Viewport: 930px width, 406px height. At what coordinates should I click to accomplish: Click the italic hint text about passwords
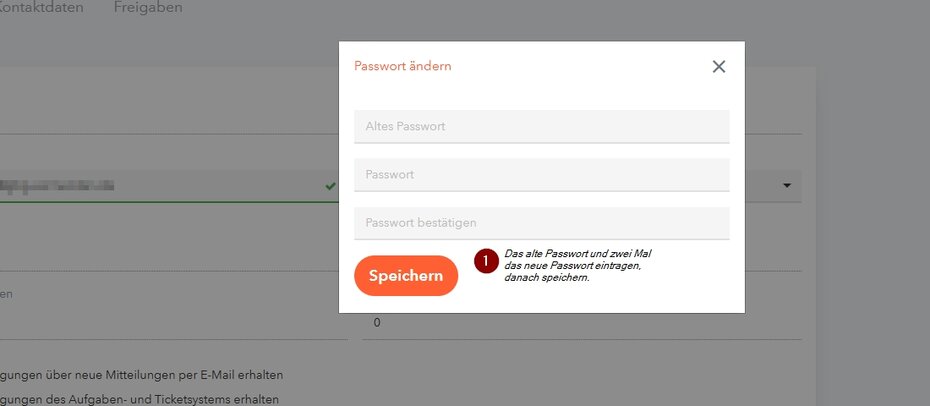[578, 266]
